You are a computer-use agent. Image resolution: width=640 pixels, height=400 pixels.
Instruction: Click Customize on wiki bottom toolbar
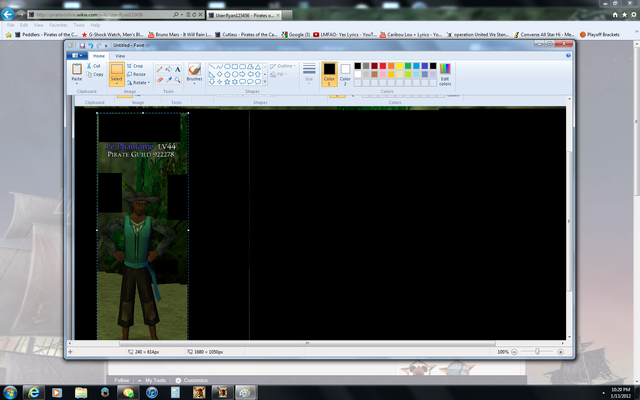click(x=191, y=380)
